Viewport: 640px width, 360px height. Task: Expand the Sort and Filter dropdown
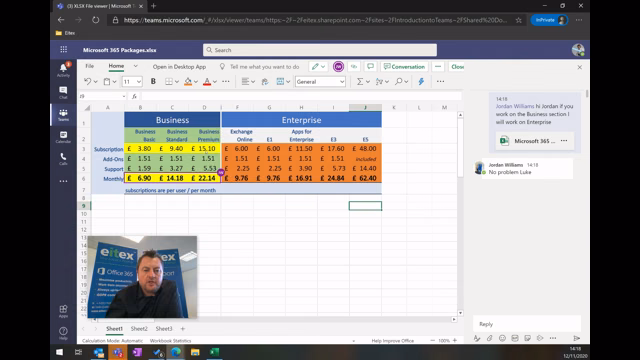pos(387,82)
